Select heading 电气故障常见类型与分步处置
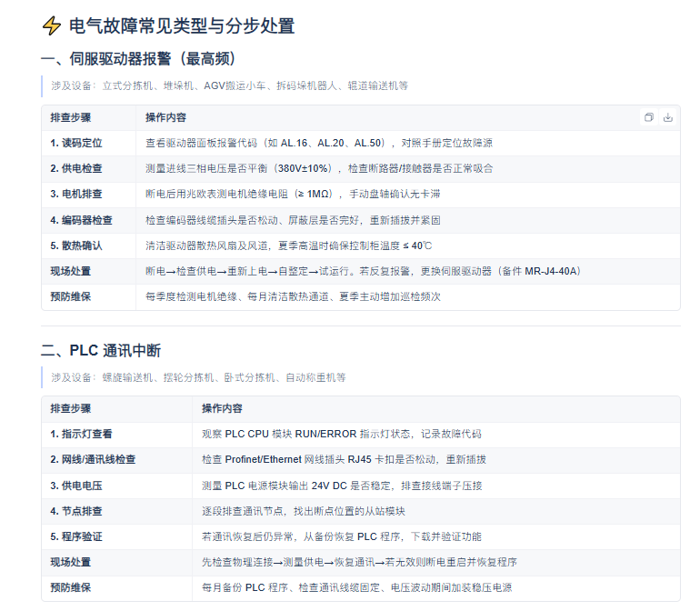The width and height of the screenshot is (700, 611). click(182, 25)
